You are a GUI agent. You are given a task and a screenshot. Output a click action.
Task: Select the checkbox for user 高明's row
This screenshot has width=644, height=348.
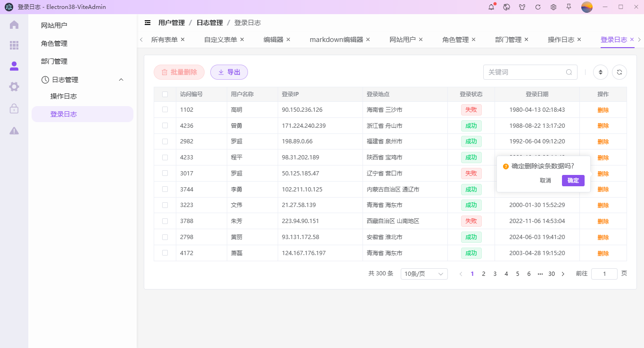pos(165,109)
